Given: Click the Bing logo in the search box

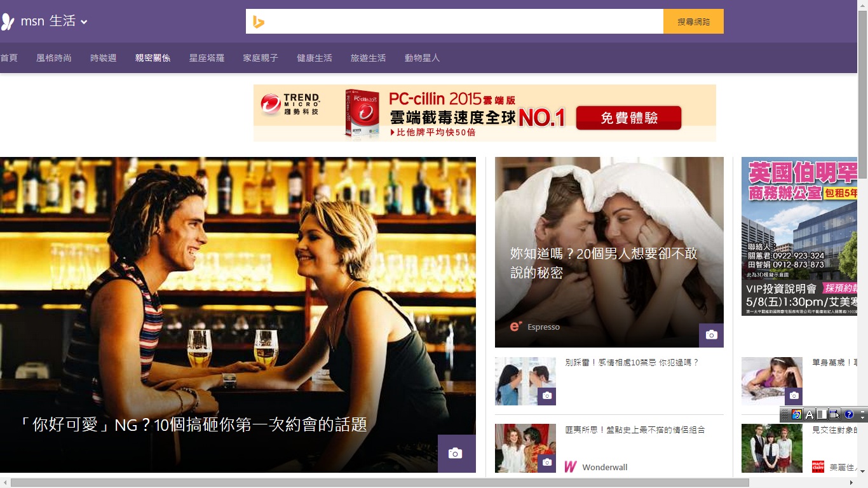Looking at the screenshot, I should pos(258,22).
